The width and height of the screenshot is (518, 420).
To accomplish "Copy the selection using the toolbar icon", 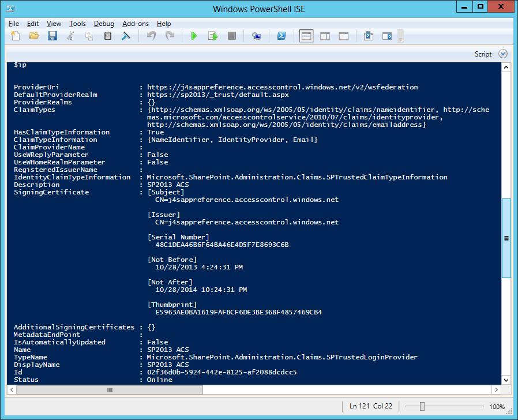I will (89, 36).
